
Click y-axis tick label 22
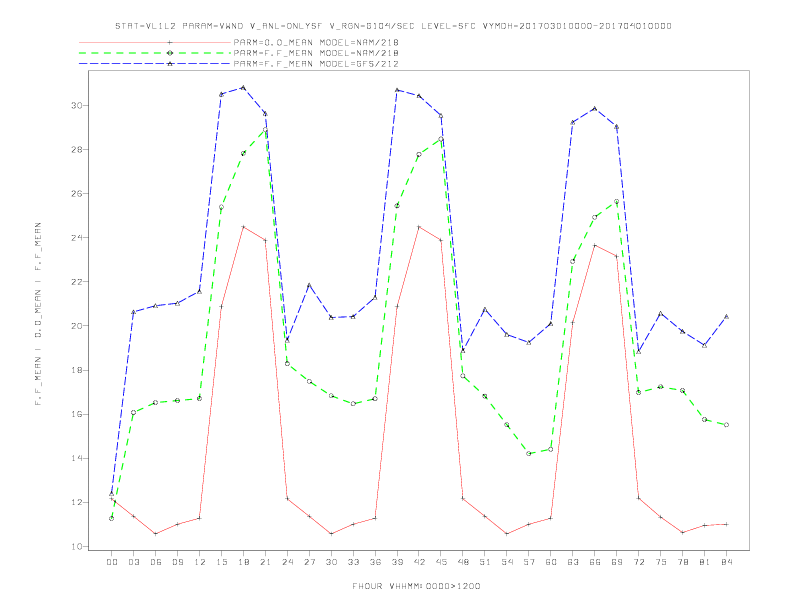77,282
